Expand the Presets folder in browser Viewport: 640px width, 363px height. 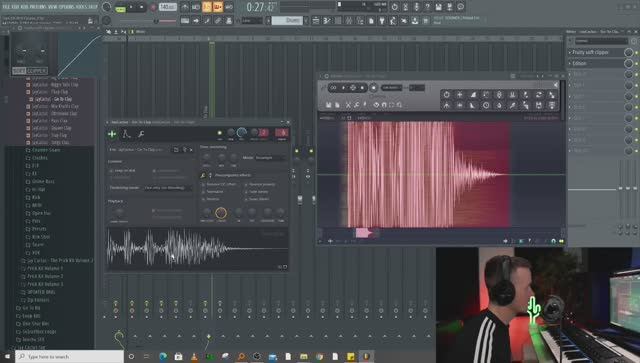coord(39,229)
